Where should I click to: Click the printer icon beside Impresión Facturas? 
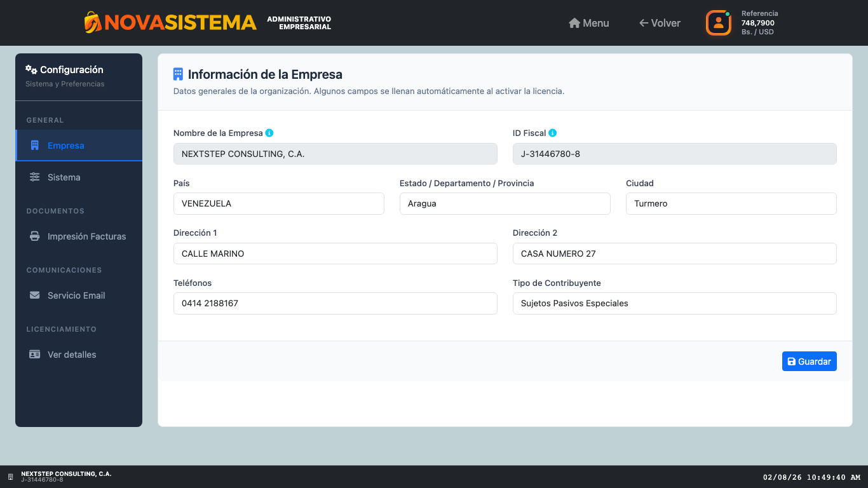coord(35,236)
